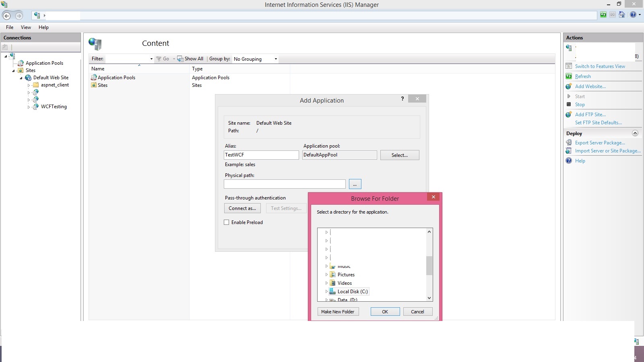The width and height of the screenshot is (644, 362).
Task: Click the Help icon in Actions pane
Action: click(x=569, y=160)
